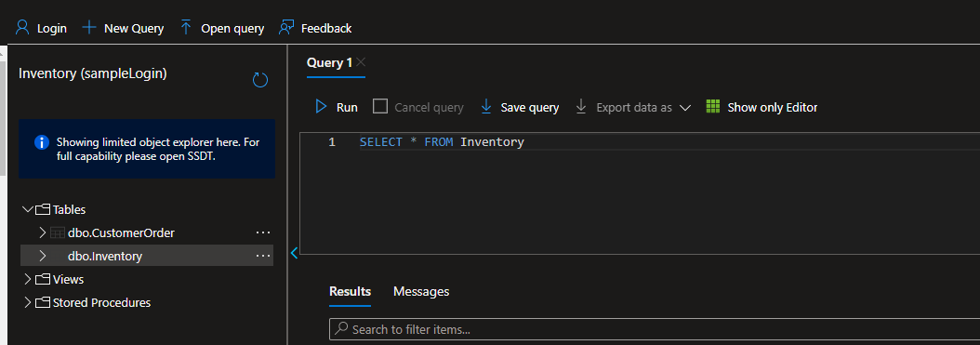Click the Save query label
980x345 pixels.
point(529,108)
